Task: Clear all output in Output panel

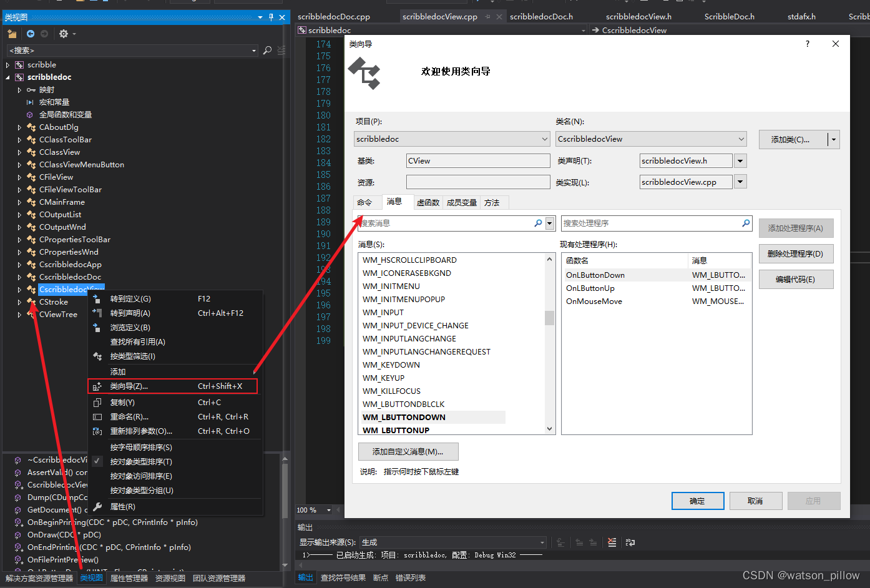Action: tap(612, 542)
